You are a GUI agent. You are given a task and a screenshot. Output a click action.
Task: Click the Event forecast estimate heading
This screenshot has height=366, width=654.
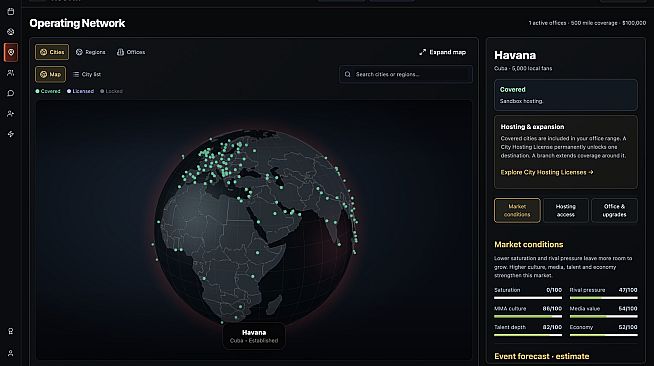[542, 356]
